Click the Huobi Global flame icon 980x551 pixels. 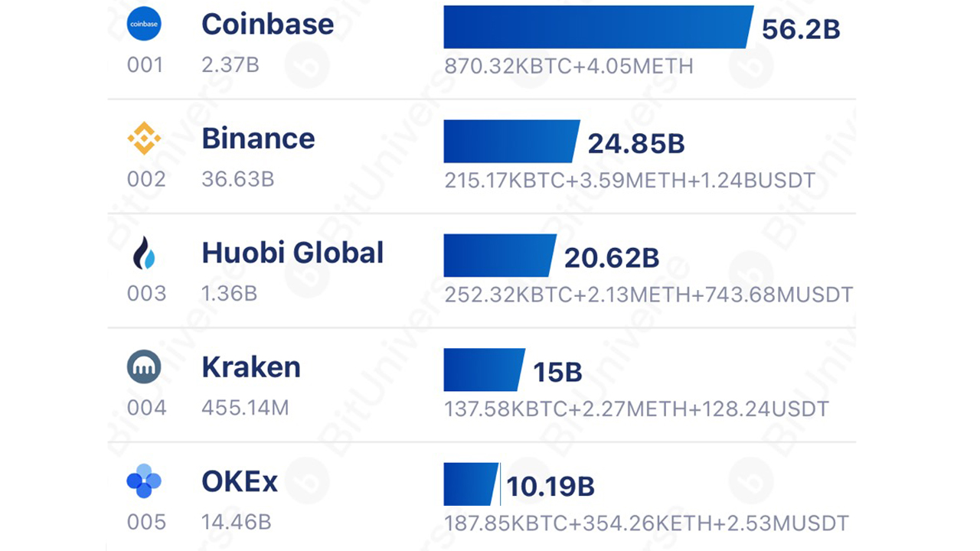pos(144,253)
